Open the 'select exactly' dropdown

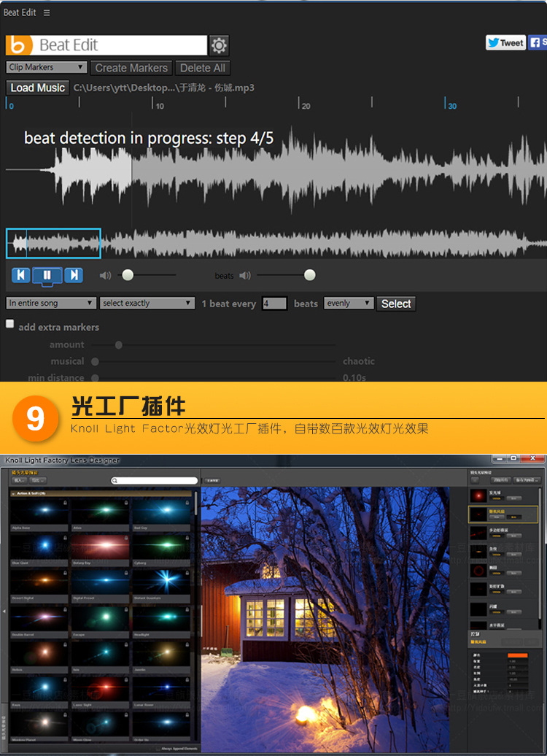point(147,304)
